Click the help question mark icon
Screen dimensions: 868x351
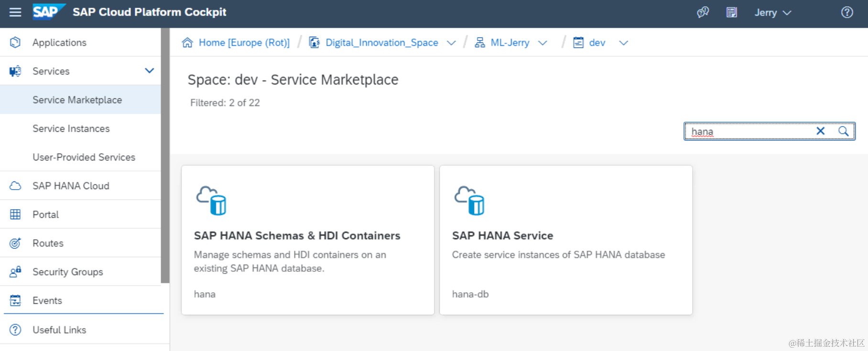[847, 12]
